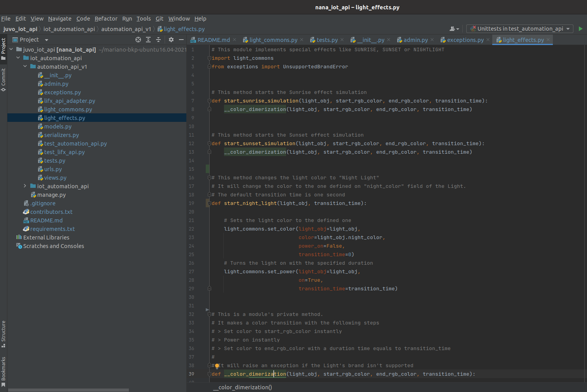Open Project panel settings gear
The width and height of the screenshot is (587, 392).
[x=171, y=40]
